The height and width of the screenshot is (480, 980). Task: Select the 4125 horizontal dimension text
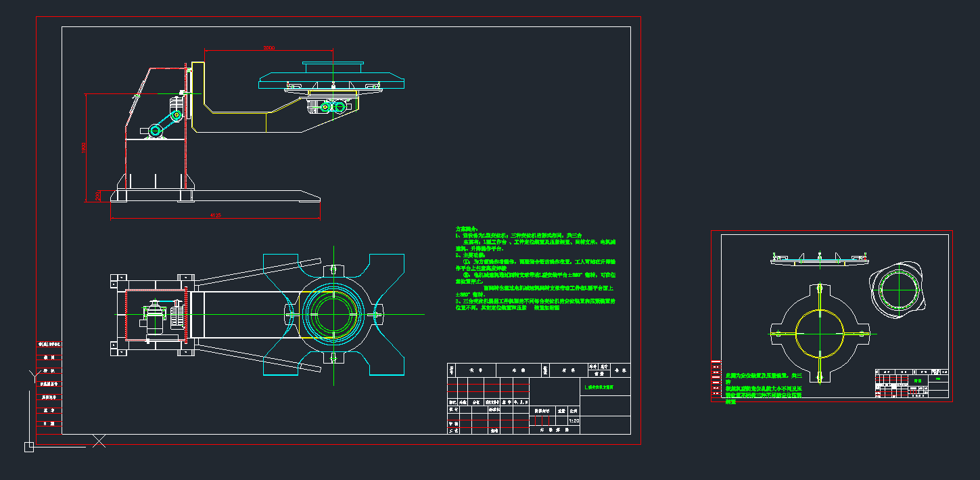click(215, 215)
